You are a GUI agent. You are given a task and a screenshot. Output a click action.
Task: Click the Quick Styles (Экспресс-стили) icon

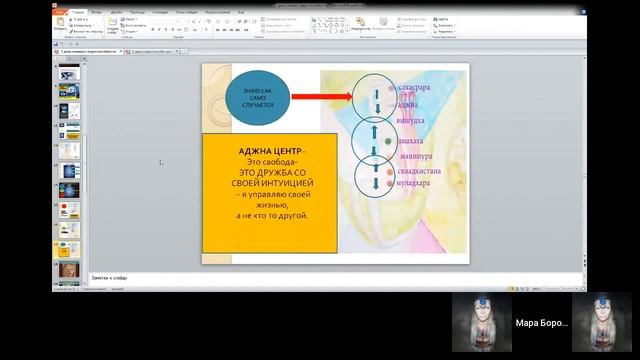[383, 22]
